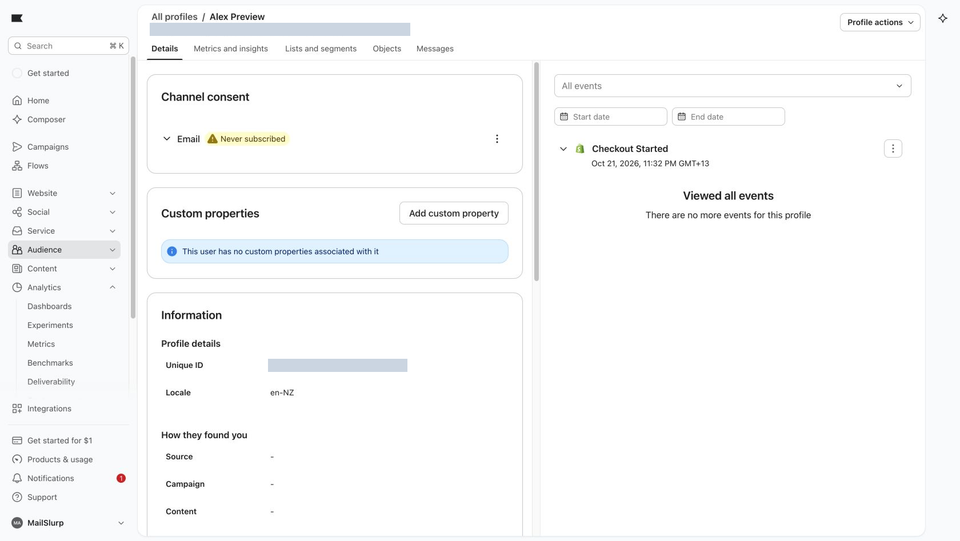Expand the Website menu chevron
Screen dimensions: 960x541
click(x=113, y=193)
